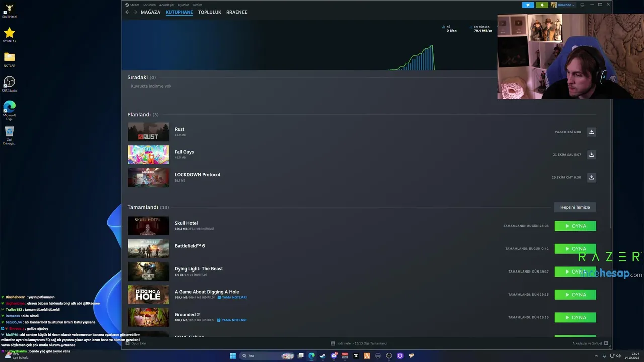Open the orange letter taskbar app
This screenshot has width=644, height=362.
coord(367,356)
